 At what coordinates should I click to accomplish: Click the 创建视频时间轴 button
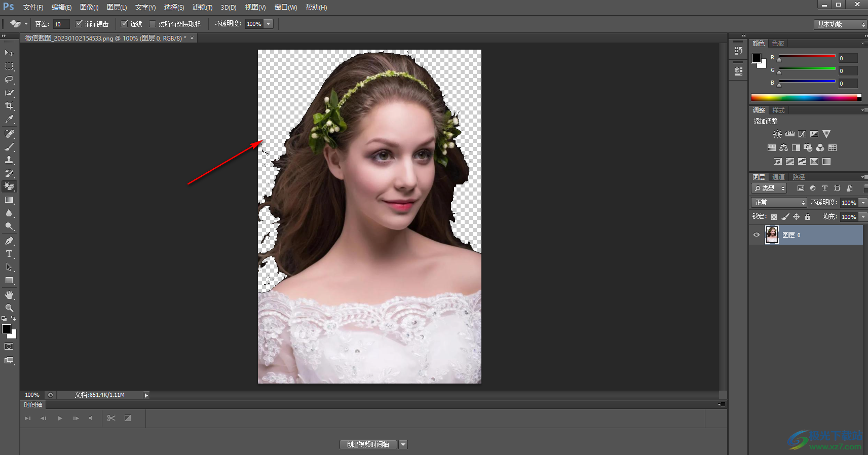368,445
